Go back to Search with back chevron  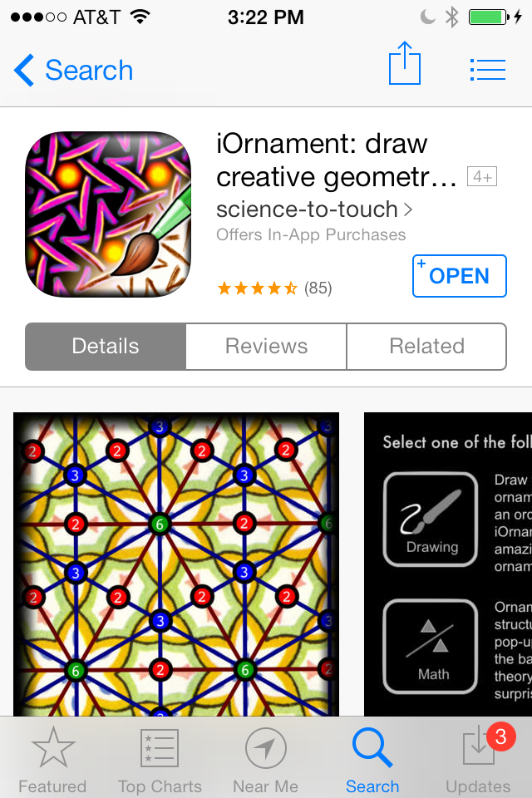point(73,70)
